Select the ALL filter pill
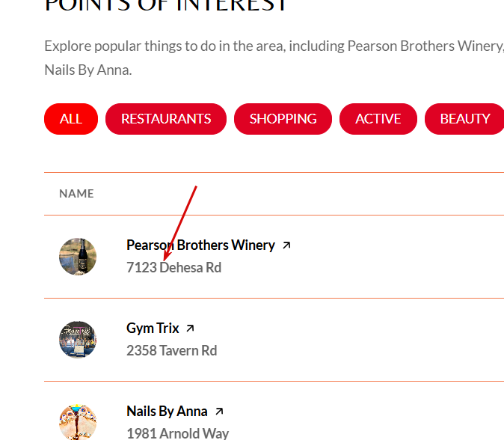The height and width of the screenshot is (440, 504). (x=71, y=119)
